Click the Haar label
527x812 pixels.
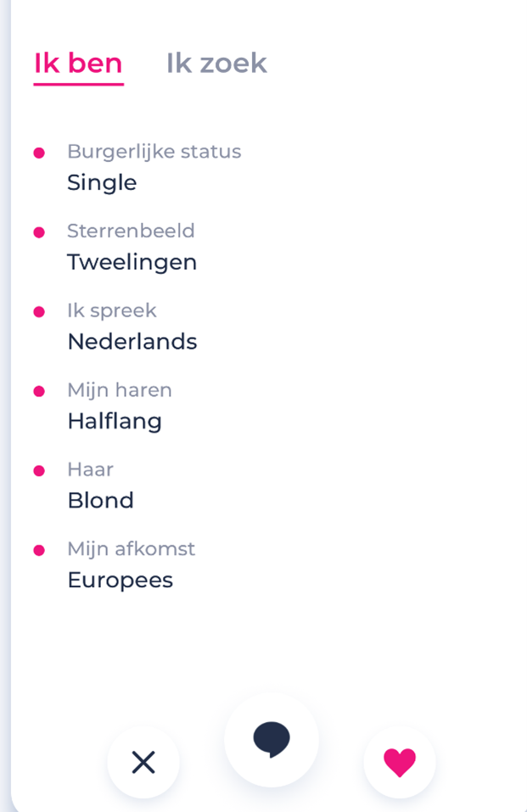click(x=90, y=469)
